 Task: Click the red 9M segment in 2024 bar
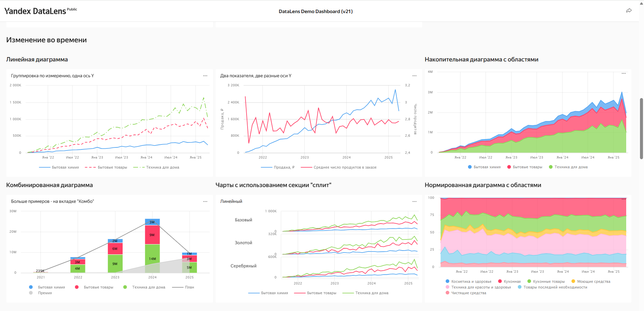152,235
